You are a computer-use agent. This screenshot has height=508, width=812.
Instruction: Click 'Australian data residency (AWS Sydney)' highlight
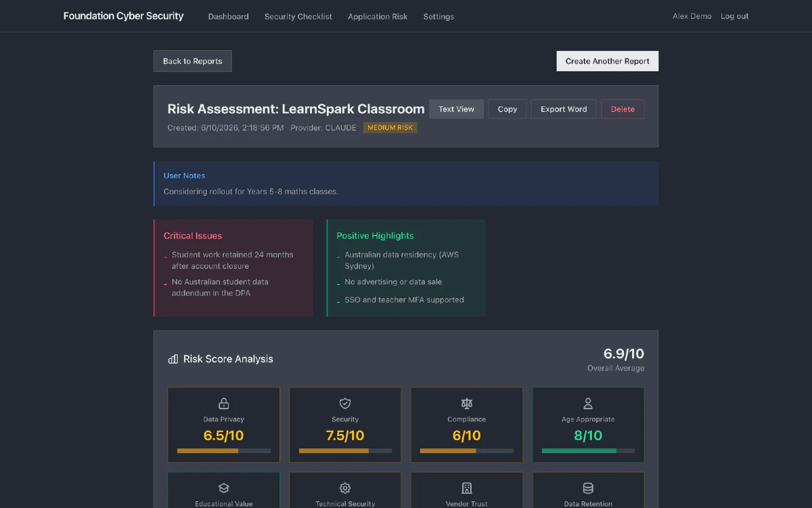point(401,260)
